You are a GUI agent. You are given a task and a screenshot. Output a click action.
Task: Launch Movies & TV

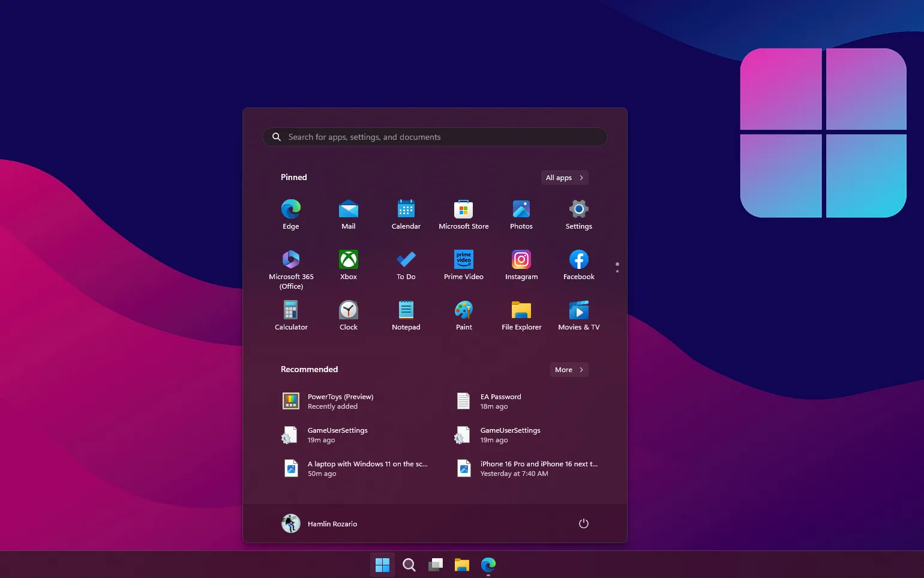pyautogui.click(x=578, y=315)
